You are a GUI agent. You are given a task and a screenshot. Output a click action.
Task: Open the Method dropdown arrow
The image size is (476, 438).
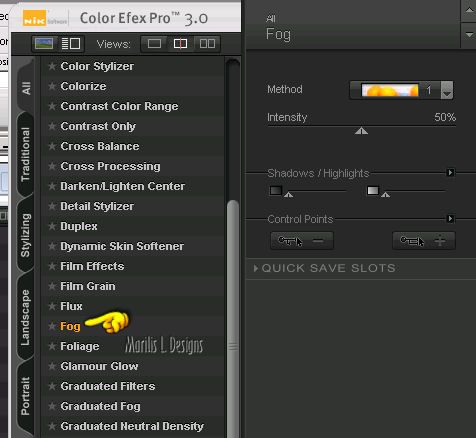(447, 90)
